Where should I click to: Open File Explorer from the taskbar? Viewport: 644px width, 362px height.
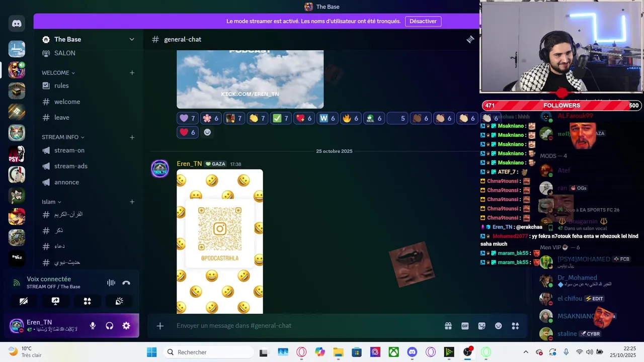[338, 352]
